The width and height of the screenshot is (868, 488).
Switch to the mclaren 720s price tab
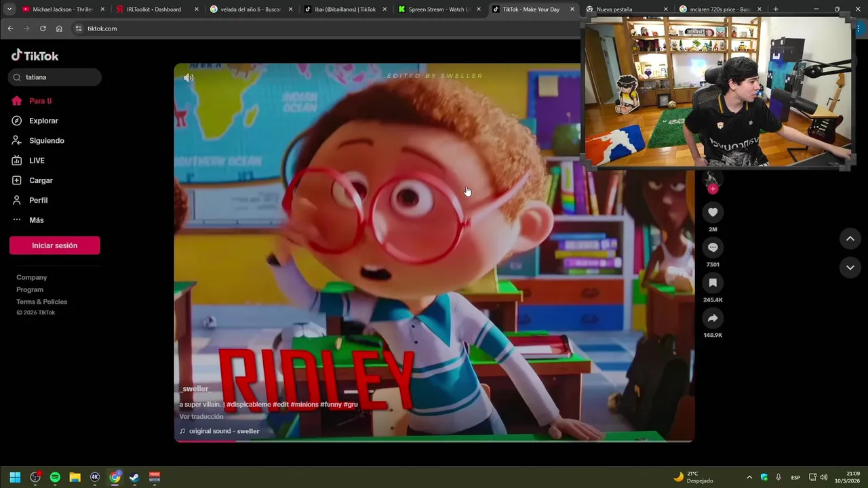720,9
